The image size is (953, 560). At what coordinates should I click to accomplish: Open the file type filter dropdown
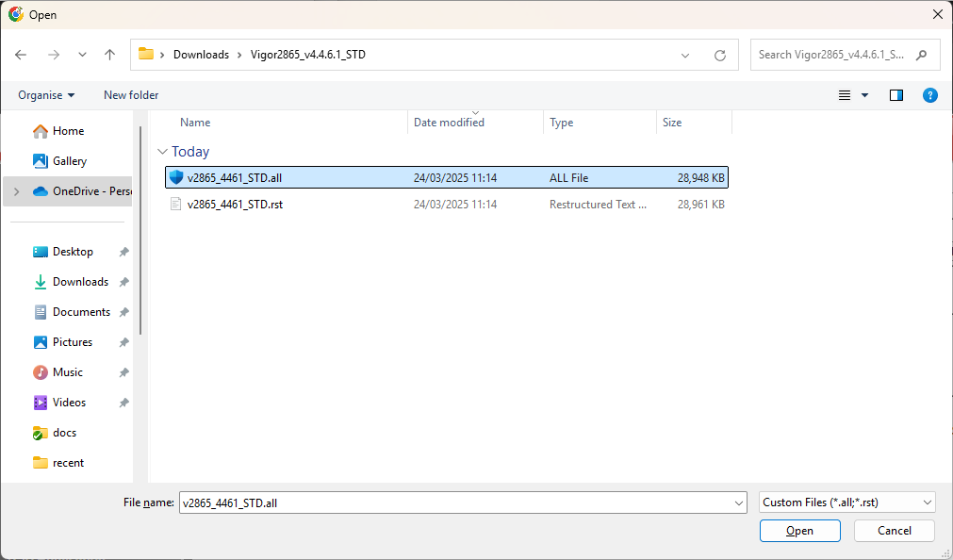click(x=846, y=502)
